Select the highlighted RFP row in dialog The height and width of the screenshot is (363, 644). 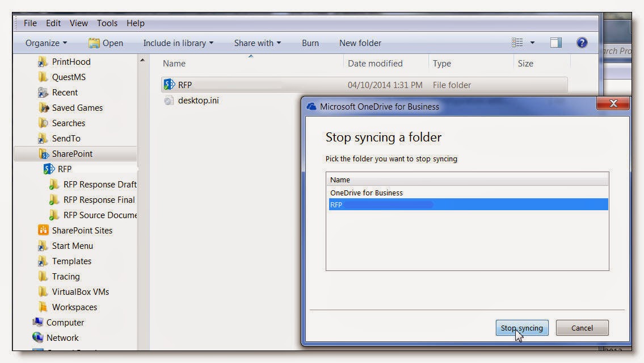pyautogui.click(x=468, y=205)
